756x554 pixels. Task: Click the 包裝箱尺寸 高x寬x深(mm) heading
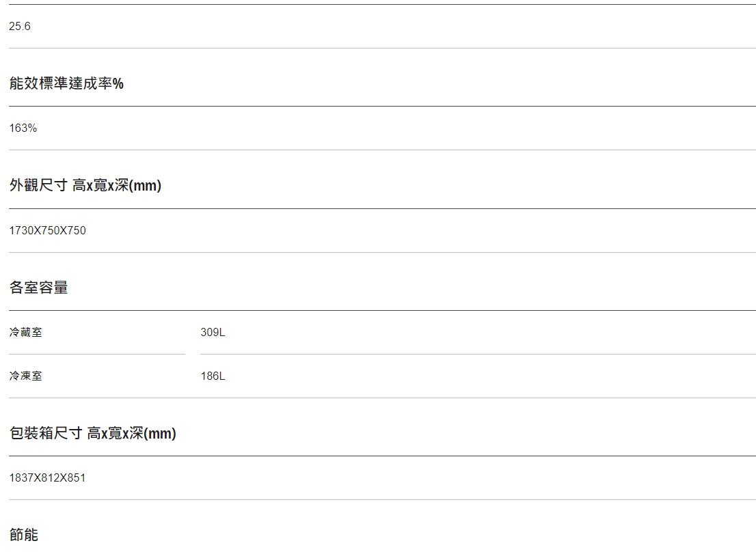(92, 434)
